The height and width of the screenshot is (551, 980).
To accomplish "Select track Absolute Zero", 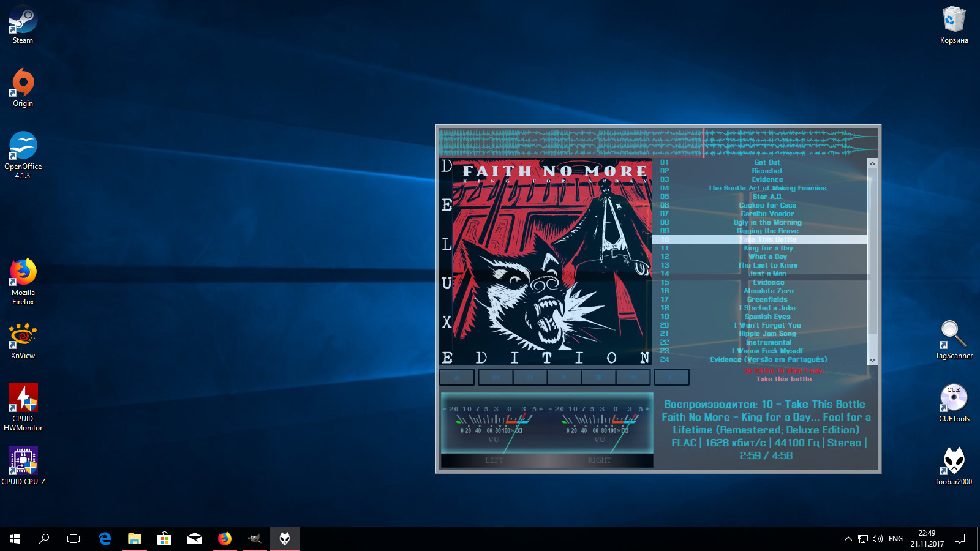I will tap(760, 291).
